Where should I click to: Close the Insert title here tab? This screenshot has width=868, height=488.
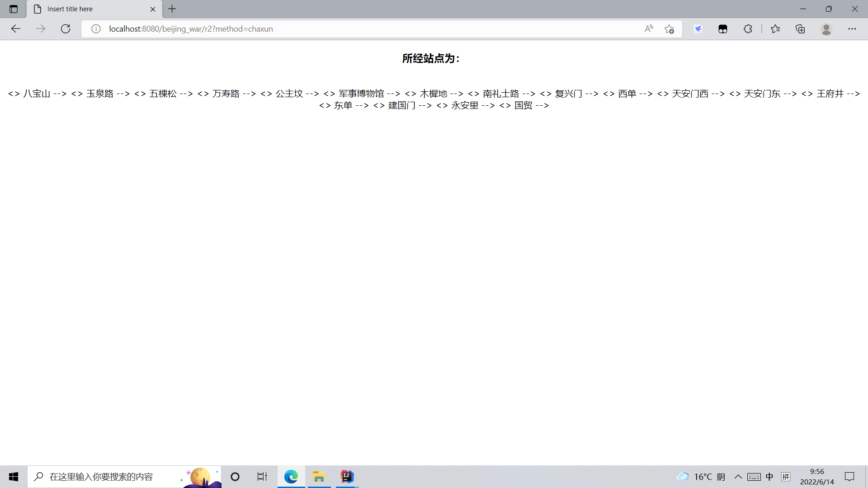coord(153,9)
